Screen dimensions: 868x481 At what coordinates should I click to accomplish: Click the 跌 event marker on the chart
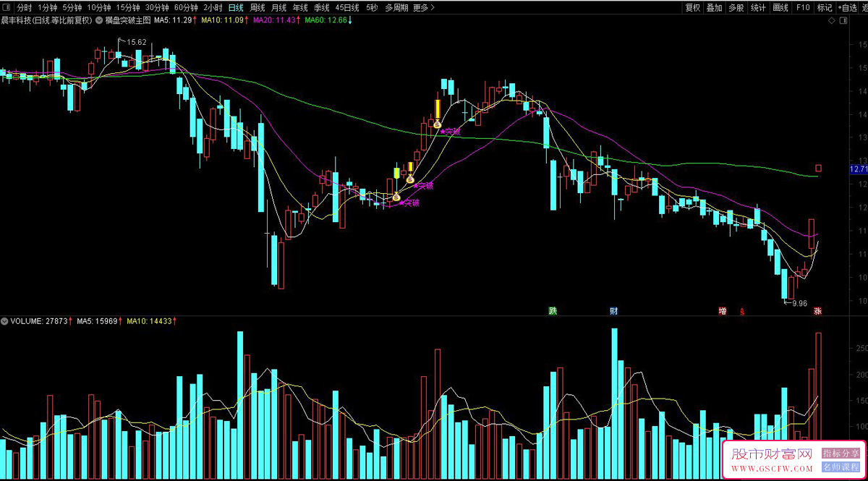point(553,311)
